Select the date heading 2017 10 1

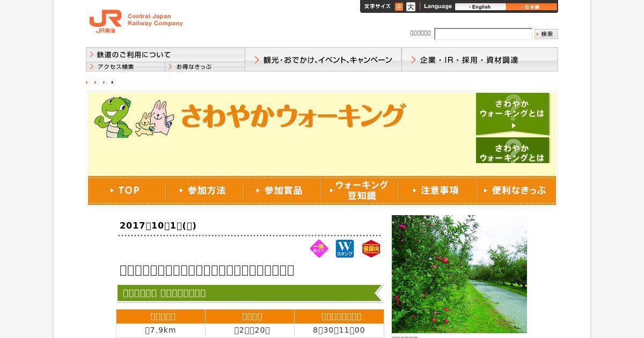158,226
